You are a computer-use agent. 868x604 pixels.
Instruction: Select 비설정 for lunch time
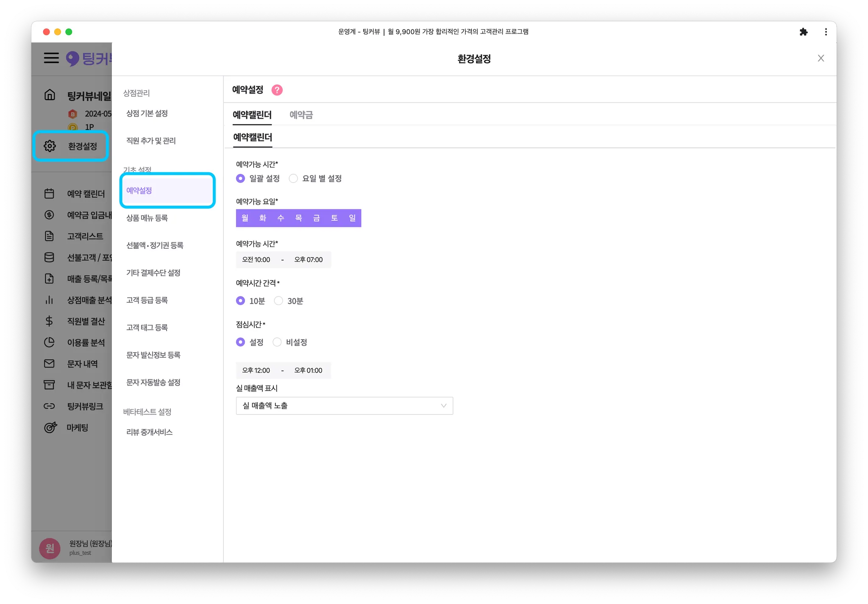277,342
